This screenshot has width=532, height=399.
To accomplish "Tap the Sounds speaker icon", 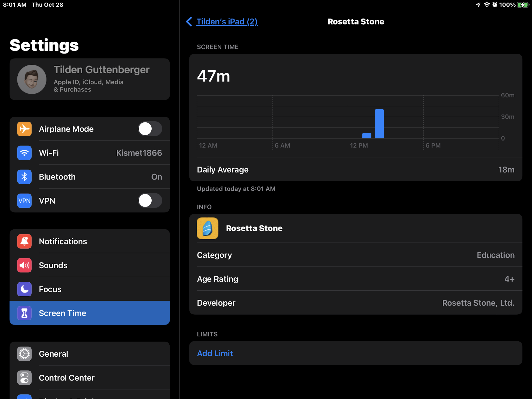I will pos(24,265).
